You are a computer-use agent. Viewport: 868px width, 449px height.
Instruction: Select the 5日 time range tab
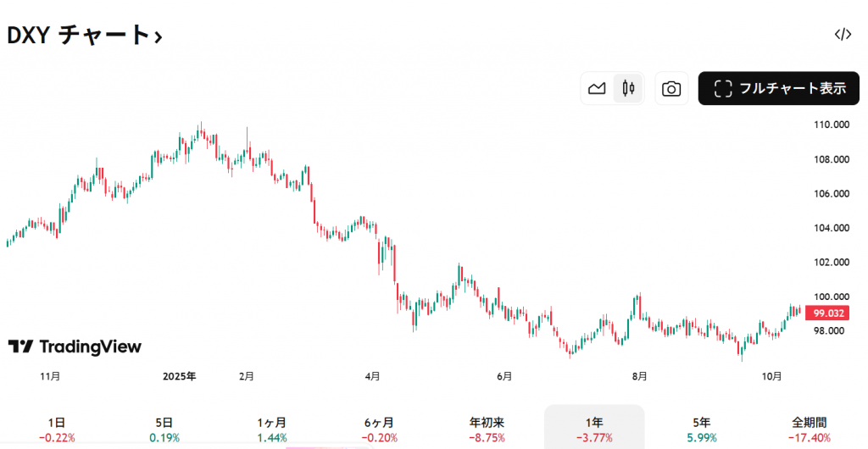click(164, 429)
